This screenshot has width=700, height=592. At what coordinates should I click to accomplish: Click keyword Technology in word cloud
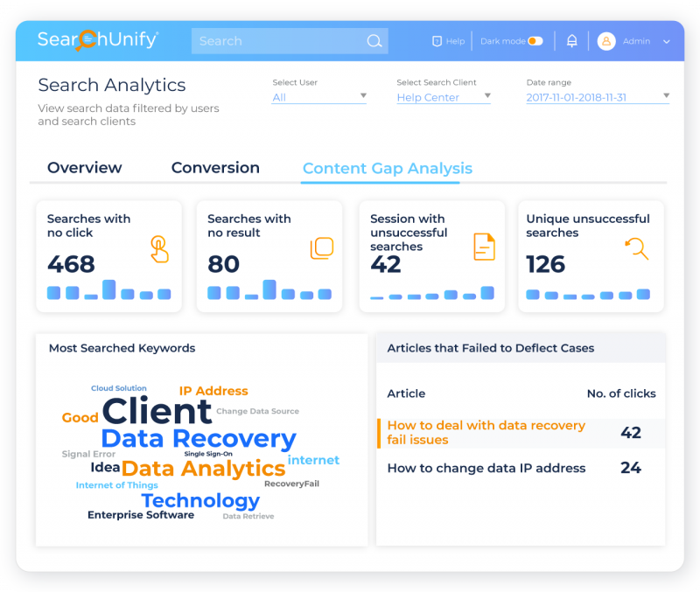pyautogui.click(x=200, y=501)
